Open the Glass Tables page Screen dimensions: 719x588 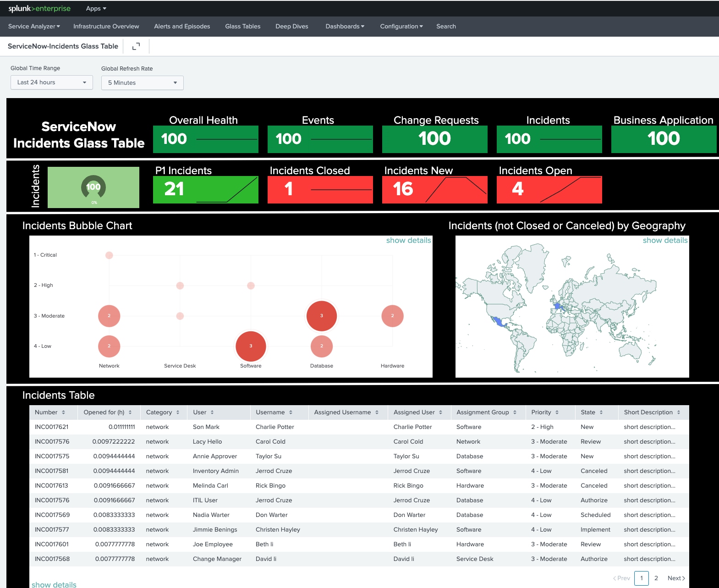(242, 26)
